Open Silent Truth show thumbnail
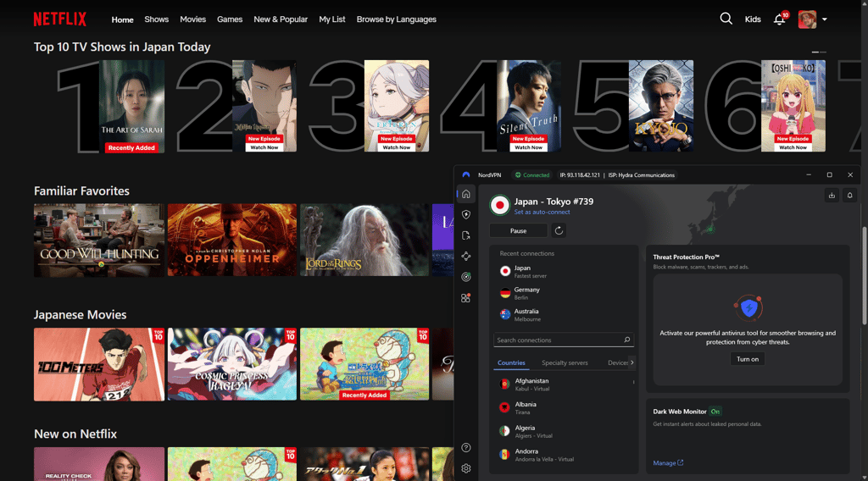The width and height of the screenshot is (868, 481). [529, 106]
